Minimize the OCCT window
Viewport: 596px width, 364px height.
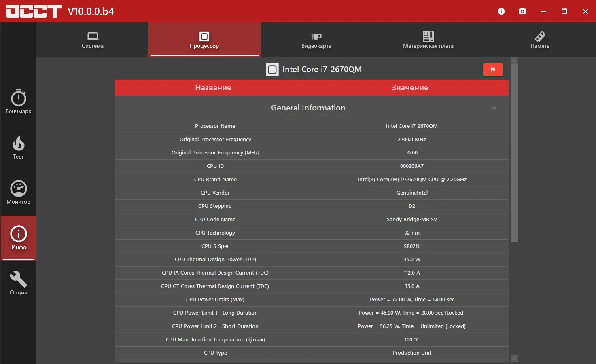click(x=543, y=11)
